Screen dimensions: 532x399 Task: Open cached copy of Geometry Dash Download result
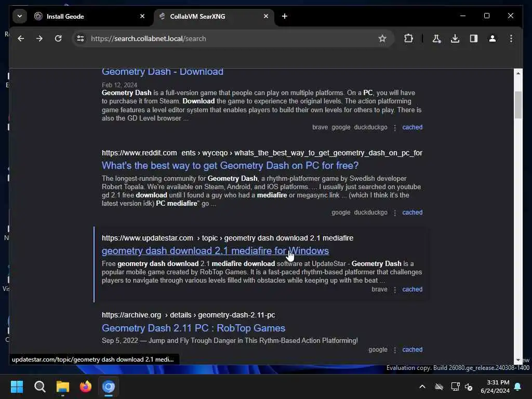coord(412,127)
